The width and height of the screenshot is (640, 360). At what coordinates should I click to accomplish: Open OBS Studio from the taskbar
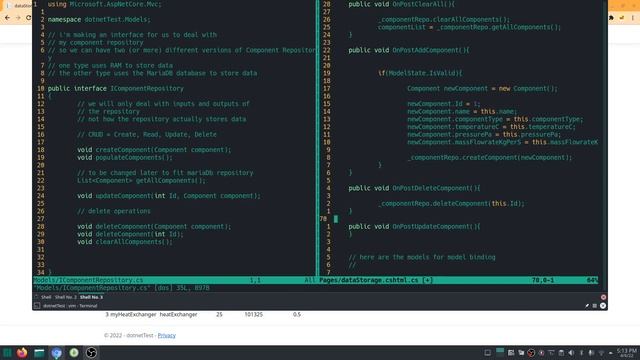tap(91, 353)
